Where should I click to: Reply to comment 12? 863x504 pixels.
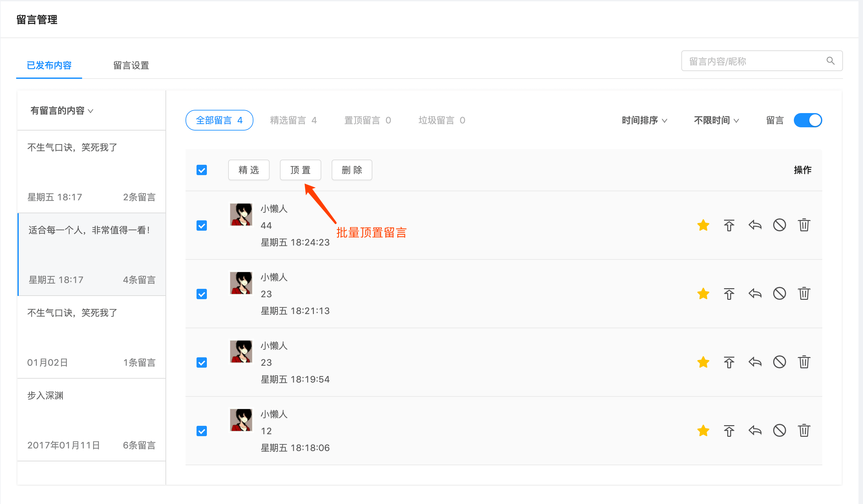tap(755, 431)
